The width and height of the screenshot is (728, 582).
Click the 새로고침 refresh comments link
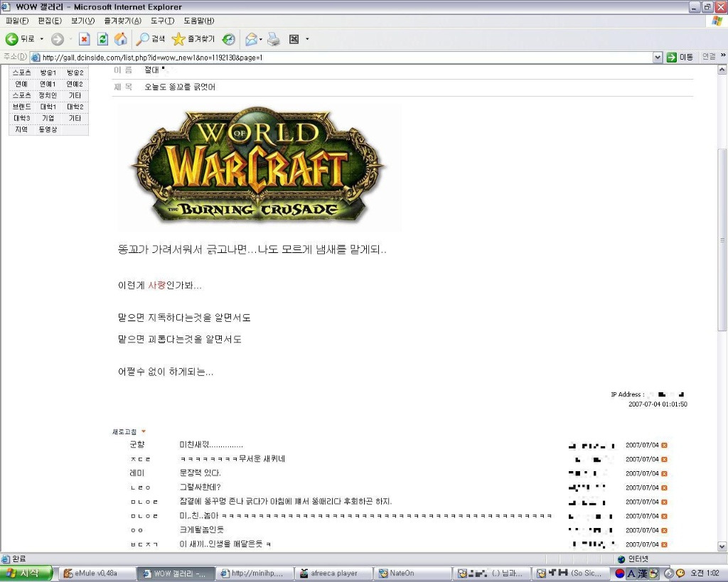(x=124, y=431)
